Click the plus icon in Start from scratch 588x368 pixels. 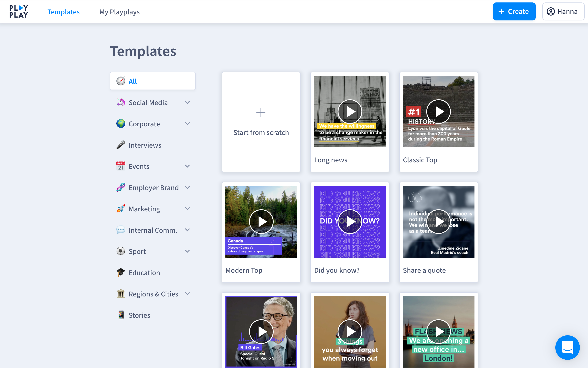261,112
